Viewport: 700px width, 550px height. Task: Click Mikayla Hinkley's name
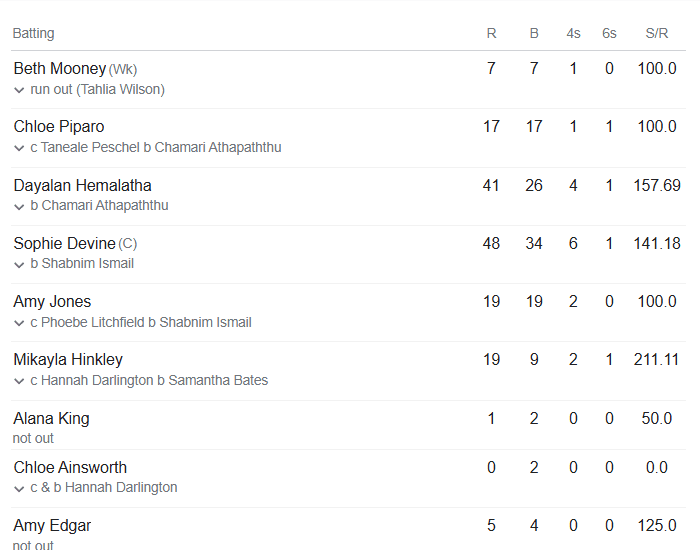pyautogui.click(x=68, y=359)
